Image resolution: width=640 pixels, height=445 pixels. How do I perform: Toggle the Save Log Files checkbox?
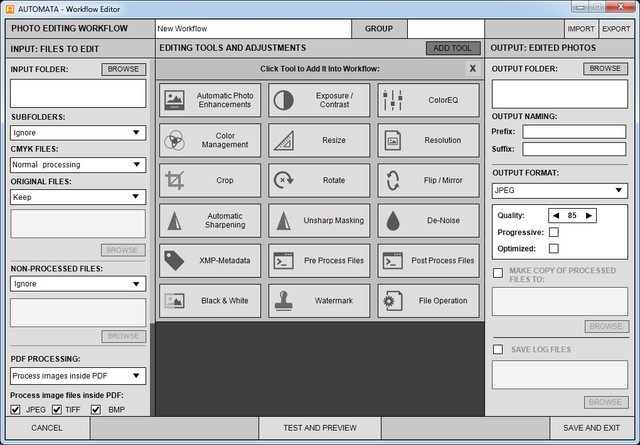coord(498,349)
